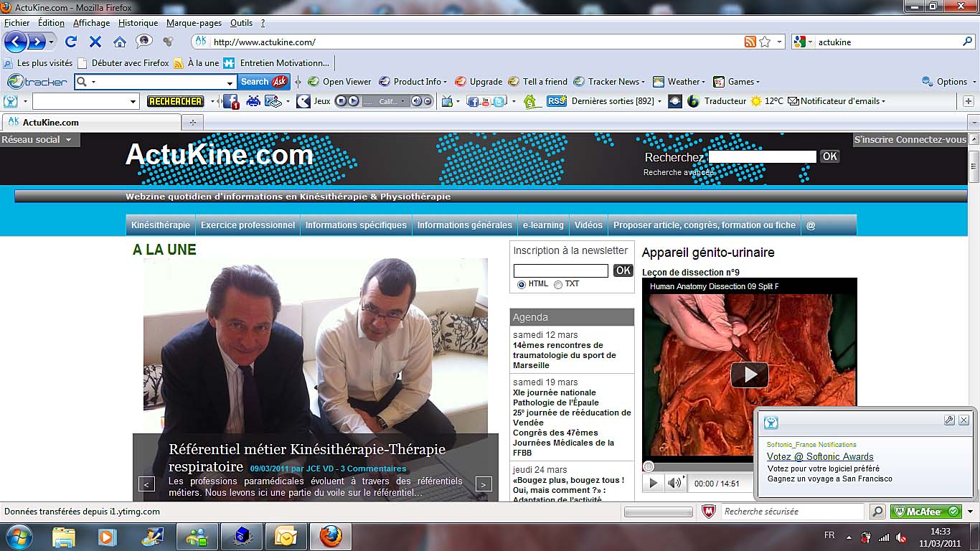This screenshot has height=551, width=980.
Task: Open Viewer on tracker toolbar
Action: (x=340, y=82)
